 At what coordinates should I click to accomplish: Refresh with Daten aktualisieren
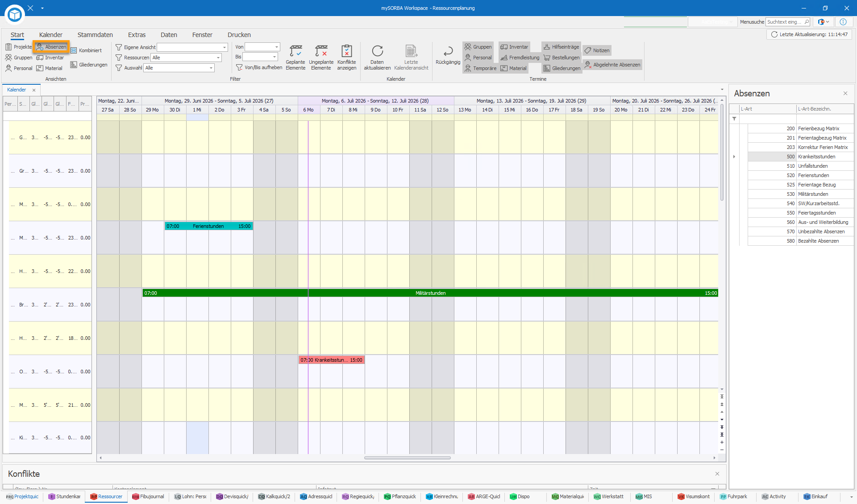377,57
